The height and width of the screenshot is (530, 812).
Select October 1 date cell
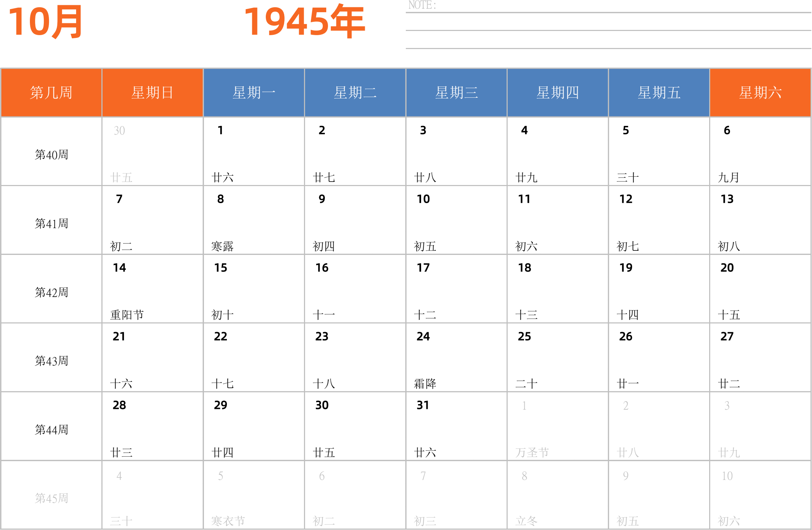pos(254,151)
